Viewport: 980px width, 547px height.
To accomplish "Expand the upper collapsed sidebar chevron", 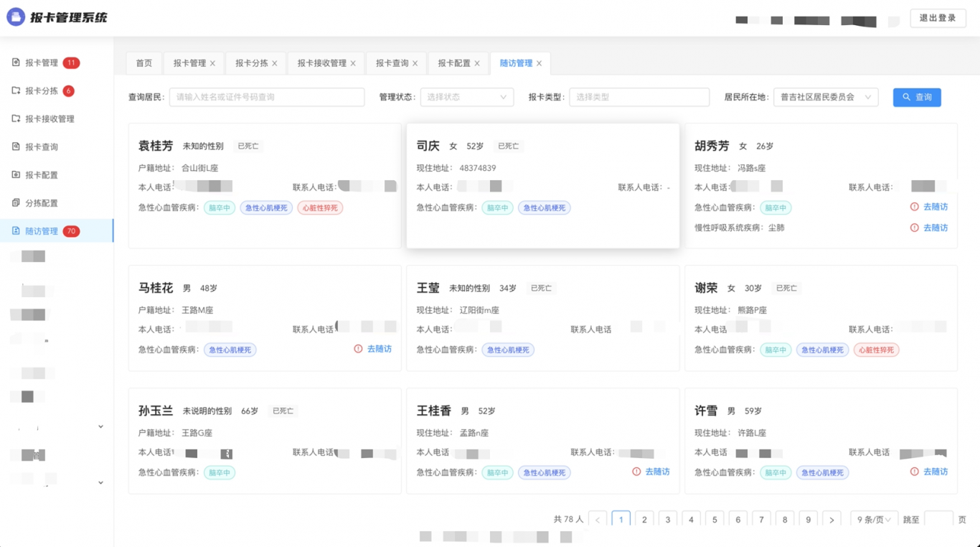I will (x=100, y=426).
